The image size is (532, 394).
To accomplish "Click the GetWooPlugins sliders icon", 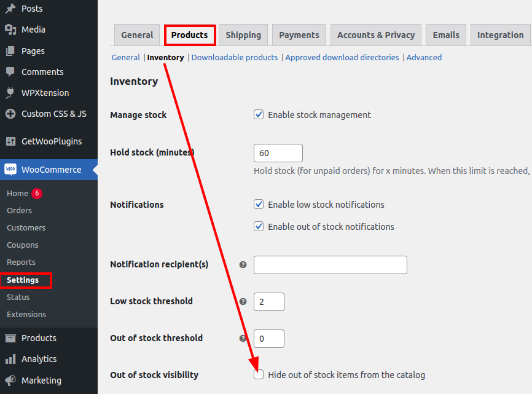I will 10,141.
